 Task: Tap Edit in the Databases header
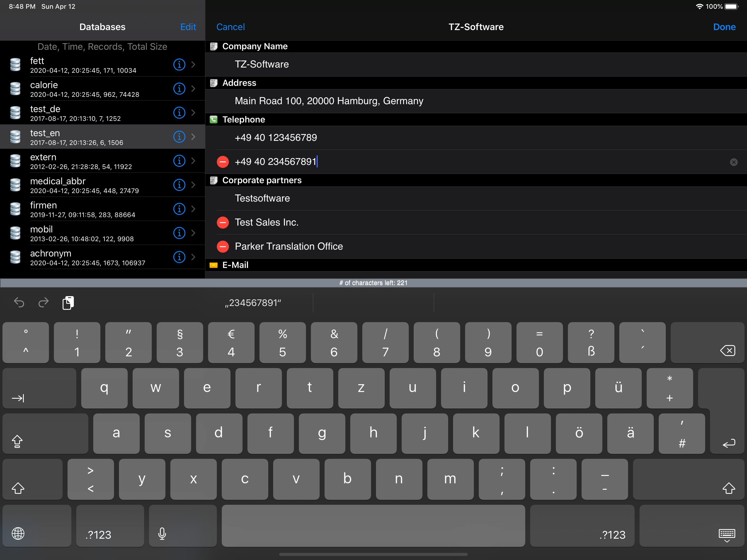(188, 27)
